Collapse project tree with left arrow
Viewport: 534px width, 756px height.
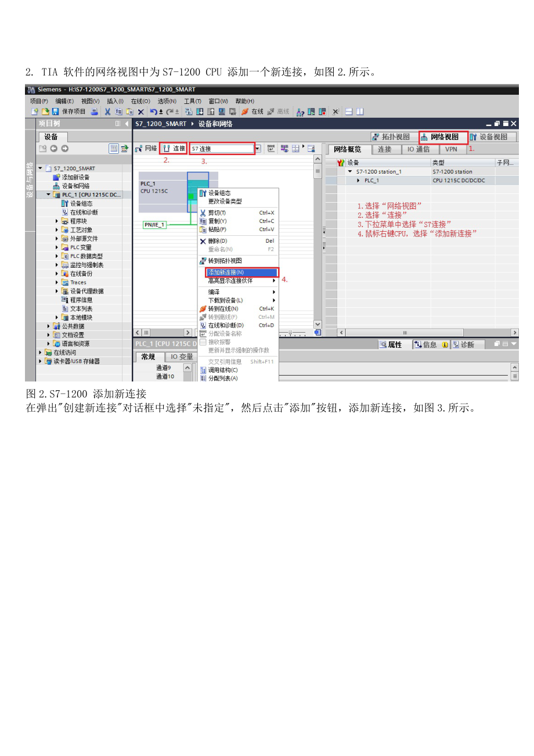coord(127,124)
